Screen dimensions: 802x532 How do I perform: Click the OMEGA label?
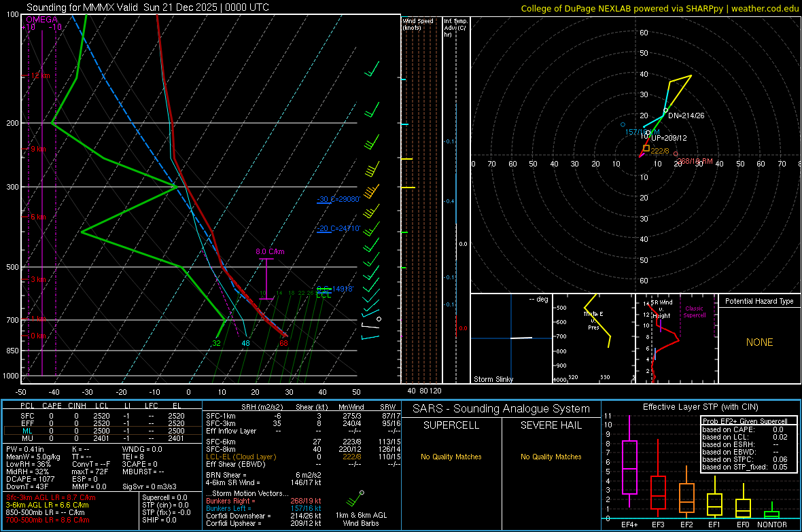42,20
